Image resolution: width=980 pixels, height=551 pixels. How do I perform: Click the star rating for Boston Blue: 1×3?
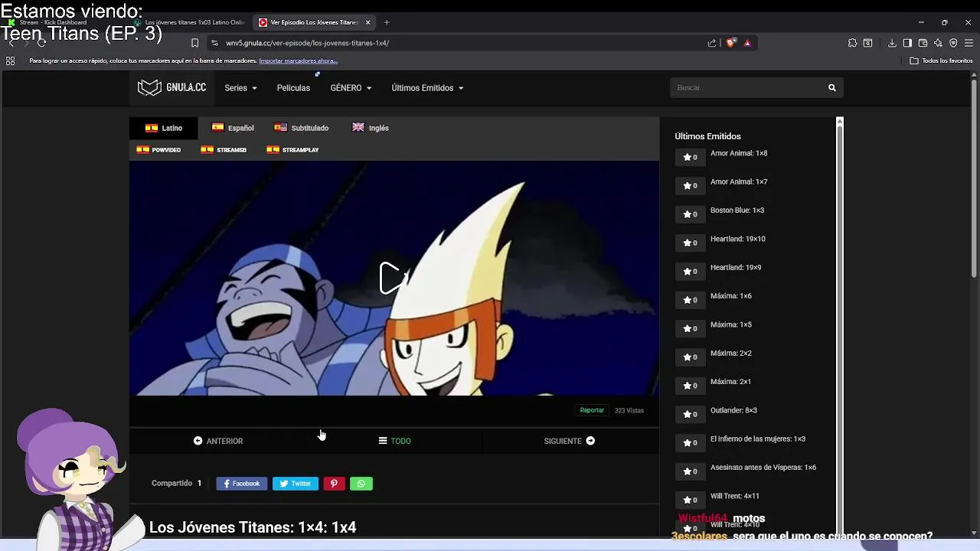690,214
